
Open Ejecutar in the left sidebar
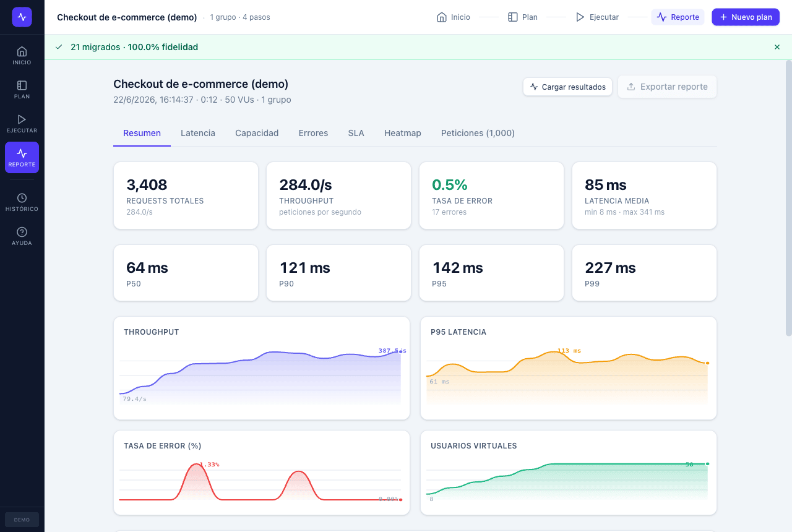pyautogui.click(x=22, y=124)
